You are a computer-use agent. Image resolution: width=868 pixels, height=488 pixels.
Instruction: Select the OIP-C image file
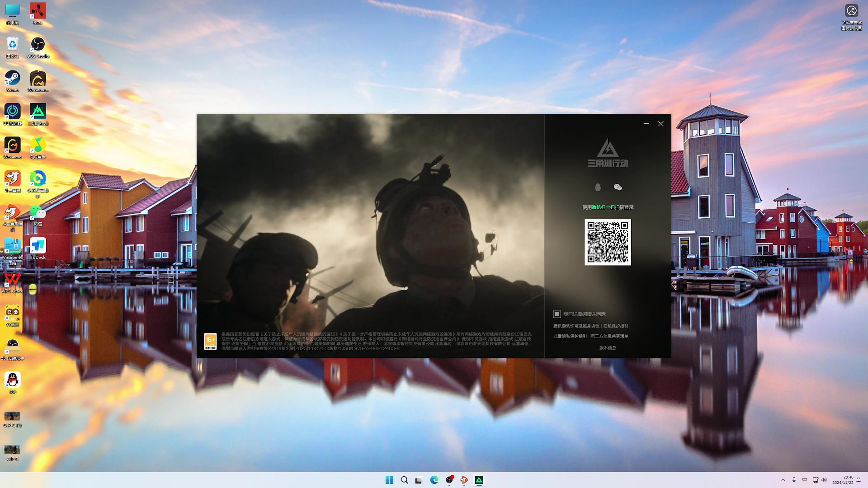13,452
